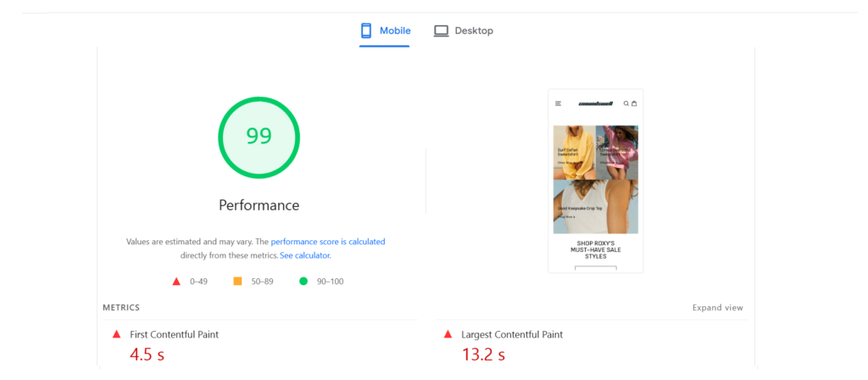868x380 pixels.
Task: Click First Contentful Paint red triangle
Action: pyautogui.click(x=117, y=334)
